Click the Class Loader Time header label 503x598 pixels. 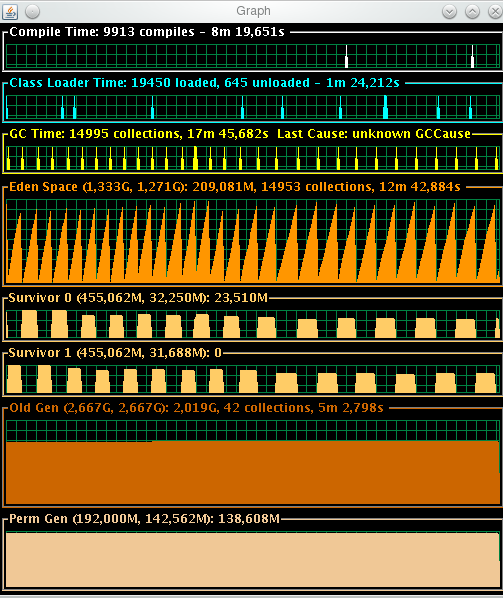coord(204,83)
